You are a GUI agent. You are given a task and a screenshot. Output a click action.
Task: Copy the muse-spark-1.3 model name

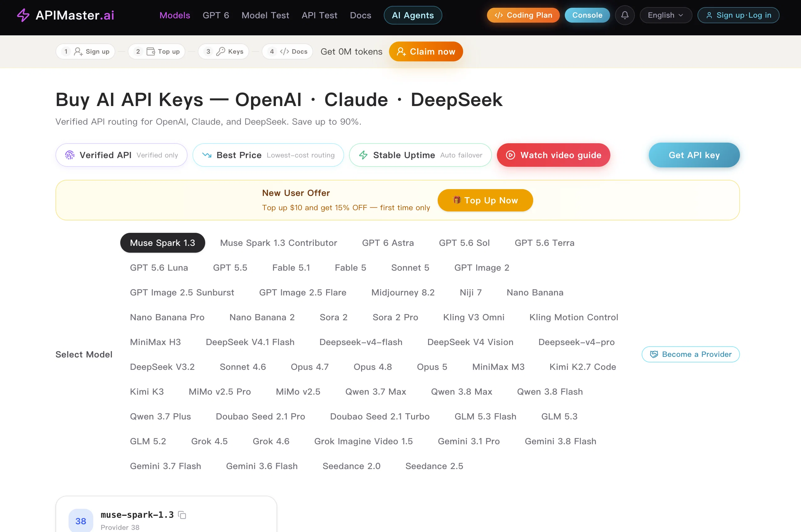click(x=182, y=515)
